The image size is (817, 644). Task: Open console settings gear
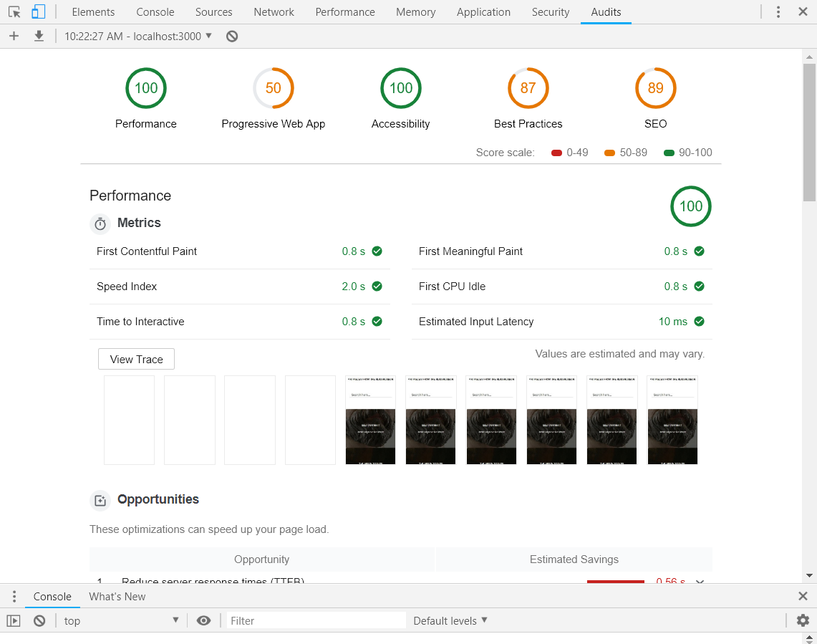pyautogui.click(x=803, y=620)
